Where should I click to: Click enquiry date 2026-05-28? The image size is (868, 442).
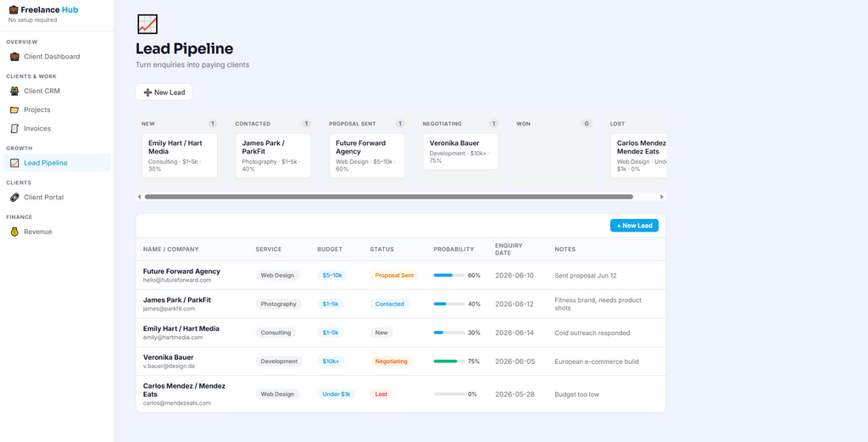(x=515, y=394)
